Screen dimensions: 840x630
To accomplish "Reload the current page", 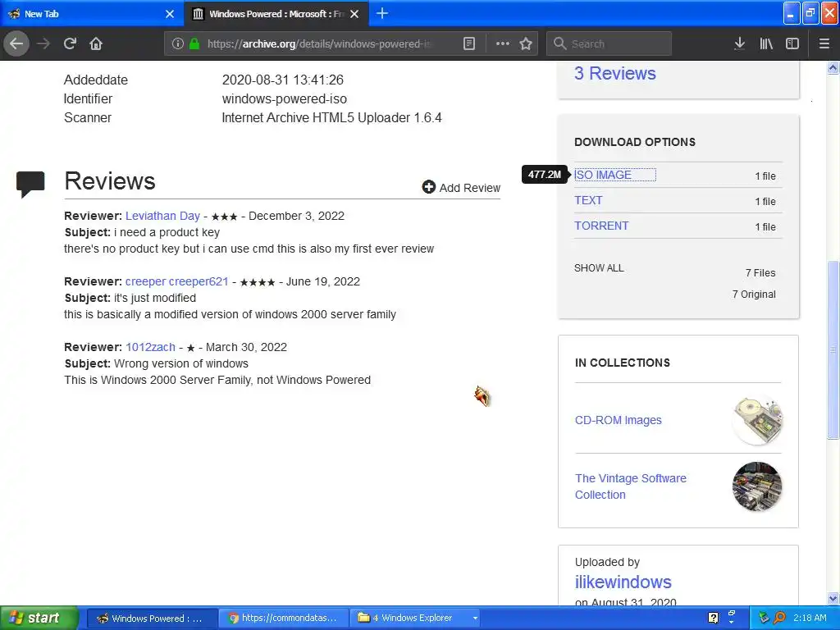I will click(x=71, y=43).
